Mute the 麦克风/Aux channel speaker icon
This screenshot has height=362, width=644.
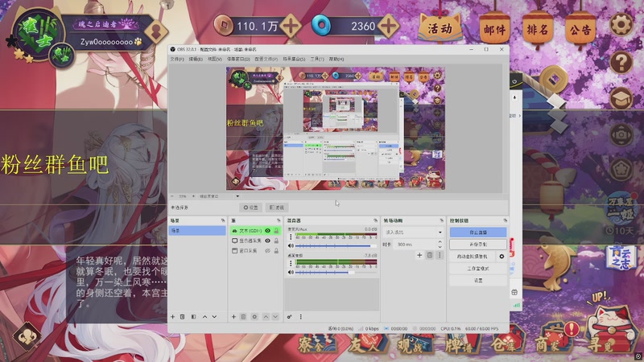(x=291, y=246)
